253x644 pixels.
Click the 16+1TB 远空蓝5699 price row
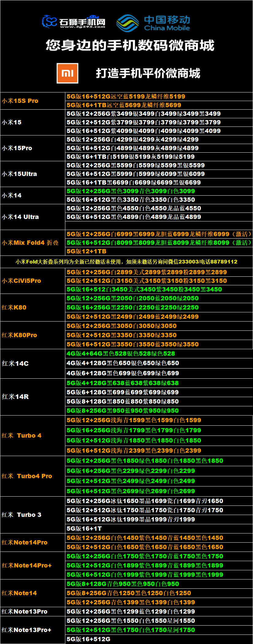[x=159, y=105]
